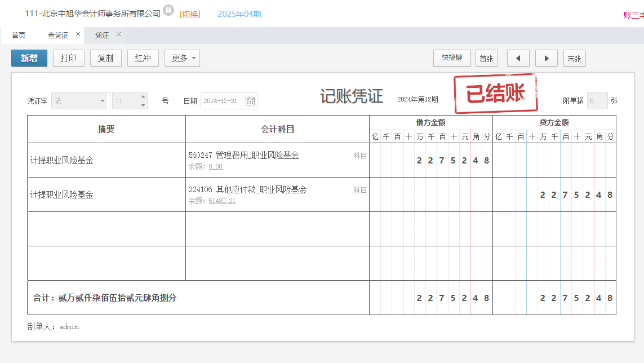Click the 新增 button
The height and width of the screenshot is (363, 644).
pos(29,58)
